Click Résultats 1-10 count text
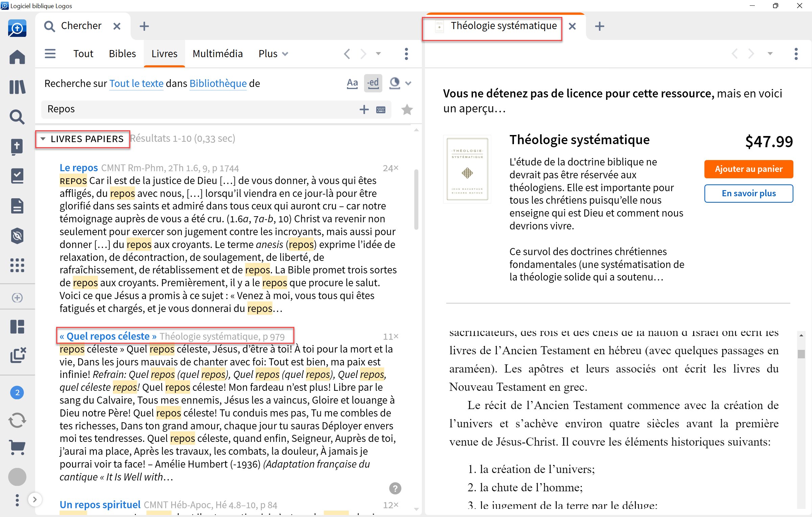 183,138
